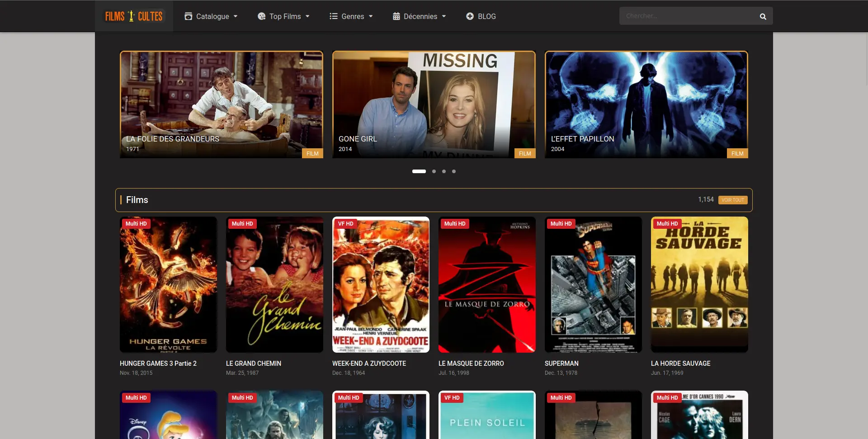This screenshot has height=439, width=868.
Task: Select the first carousel page indicator
Action: pyautogui.click(x=419, y=171)
